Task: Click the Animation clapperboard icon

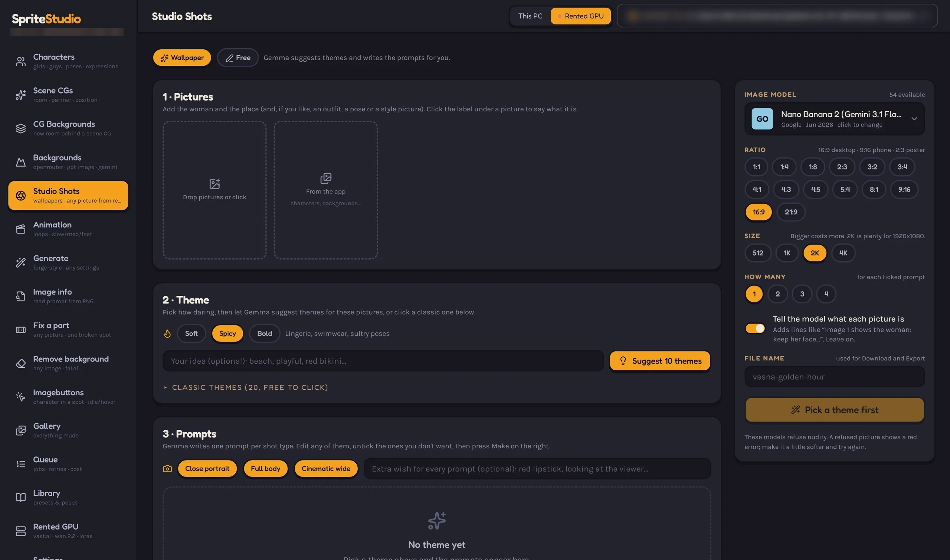Action: pyautogui.click(x=21, y=229)
